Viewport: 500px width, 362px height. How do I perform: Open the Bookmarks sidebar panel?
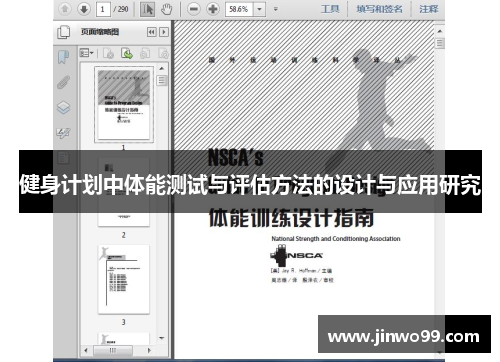pos(64,57)
